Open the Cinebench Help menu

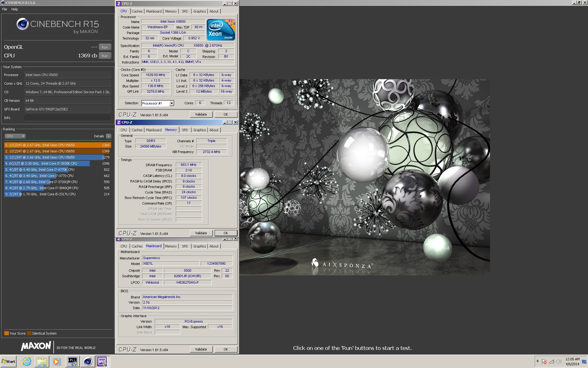click(15, 9)
